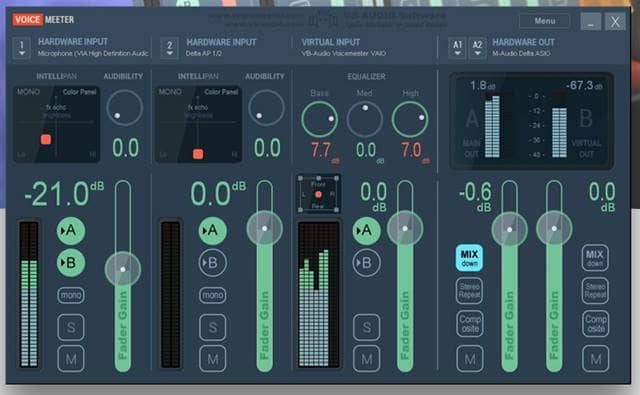The image size is (640, 395).
Task: Solo Hardware Input 2 with S button
Action: (x=213, y=327)
